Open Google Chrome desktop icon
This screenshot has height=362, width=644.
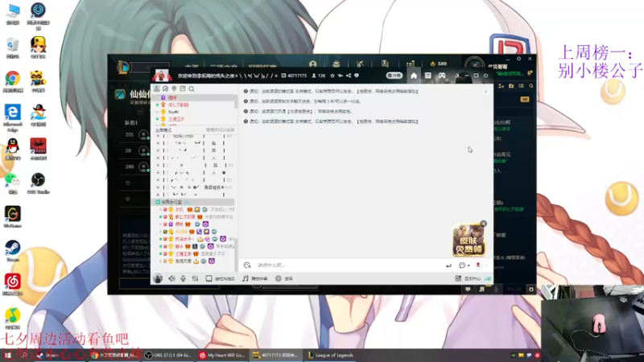tap(12, 81)
